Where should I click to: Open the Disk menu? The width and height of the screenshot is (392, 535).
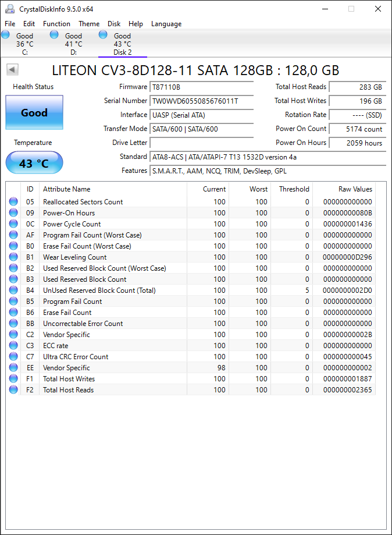114,24
